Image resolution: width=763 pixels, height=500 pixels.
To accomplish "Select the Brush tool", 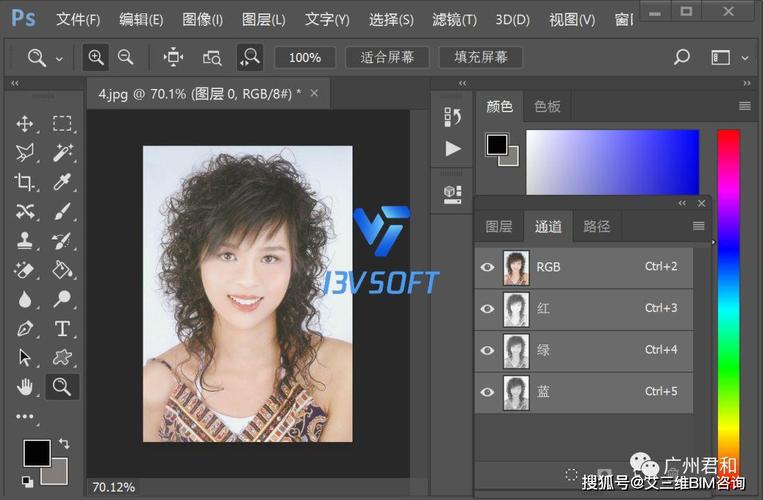I will (62, 212).
